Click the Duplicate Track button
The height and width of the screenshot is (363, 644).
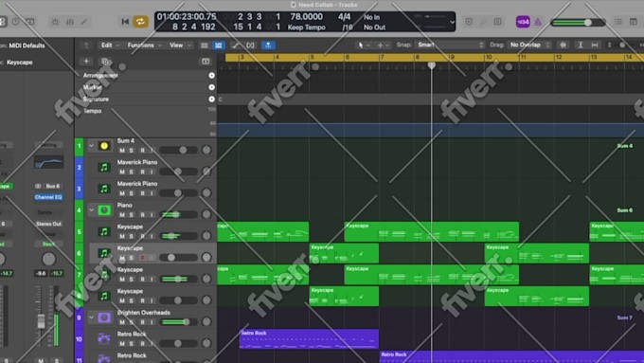pos(105,62)
